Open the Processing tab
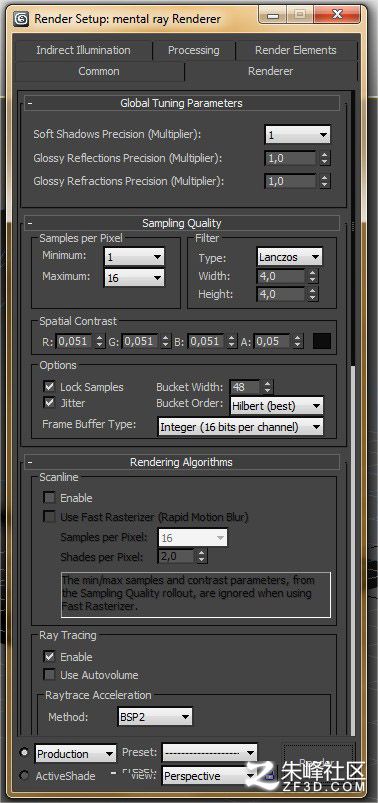The image size is (378, 803). click(x=194, y=50)
